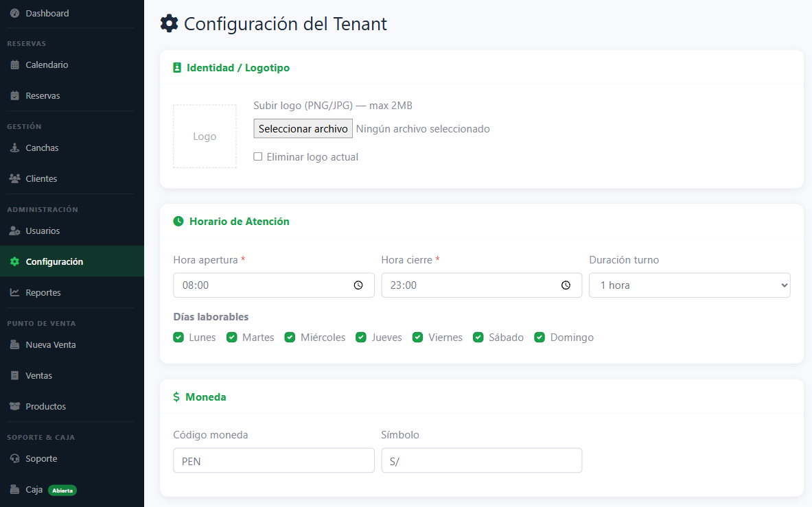Click the Hora apertura time field
The image size is (812, 507).
[273, 285]
